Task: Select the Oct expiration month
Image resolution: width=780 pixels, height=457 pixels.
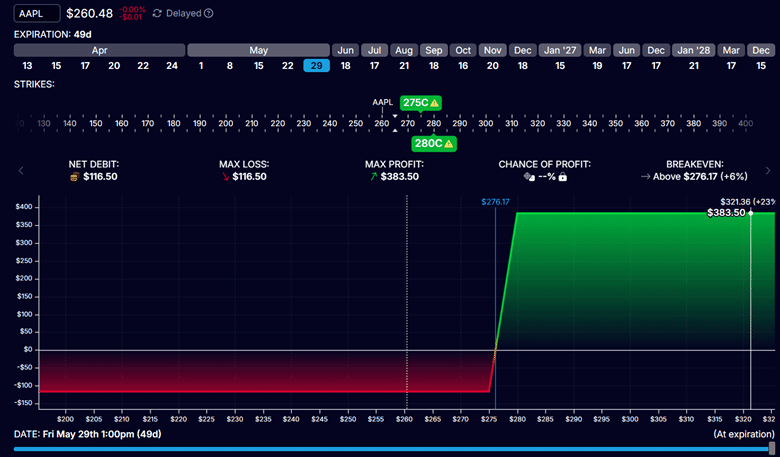Action: point(463,50)
